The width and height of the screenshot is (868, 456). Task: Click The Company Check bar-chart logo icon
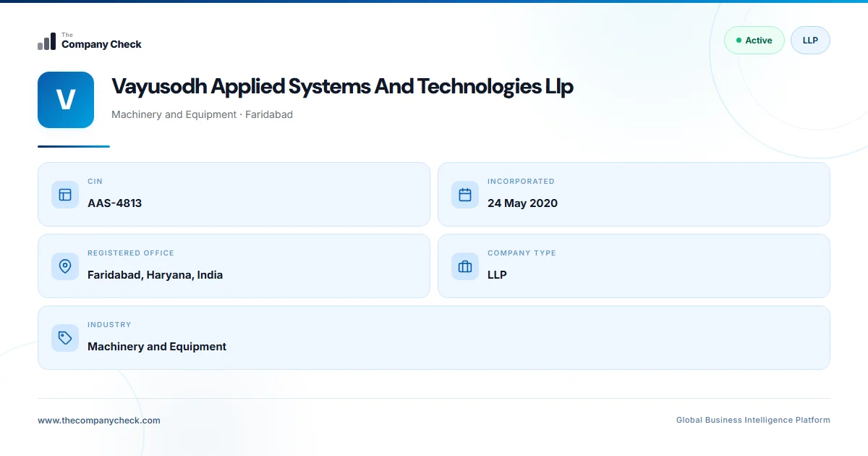[x=46, y=41]
